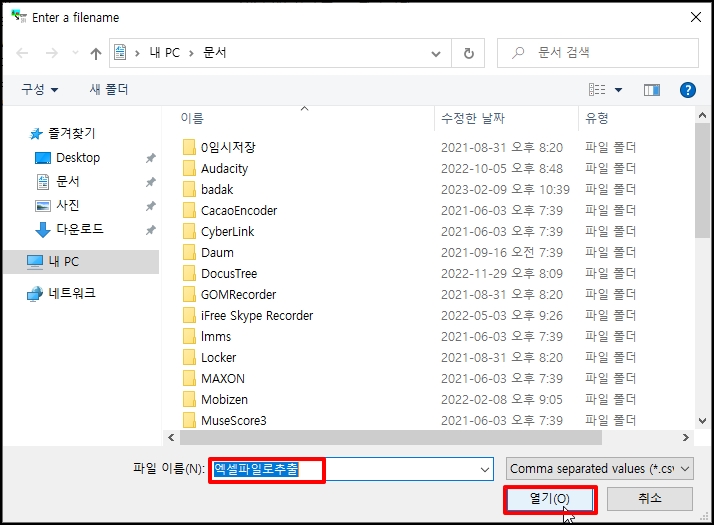Select the 0임시저장 folder
714x525 pixels.
pyautogui.click(x=228, y=148)
